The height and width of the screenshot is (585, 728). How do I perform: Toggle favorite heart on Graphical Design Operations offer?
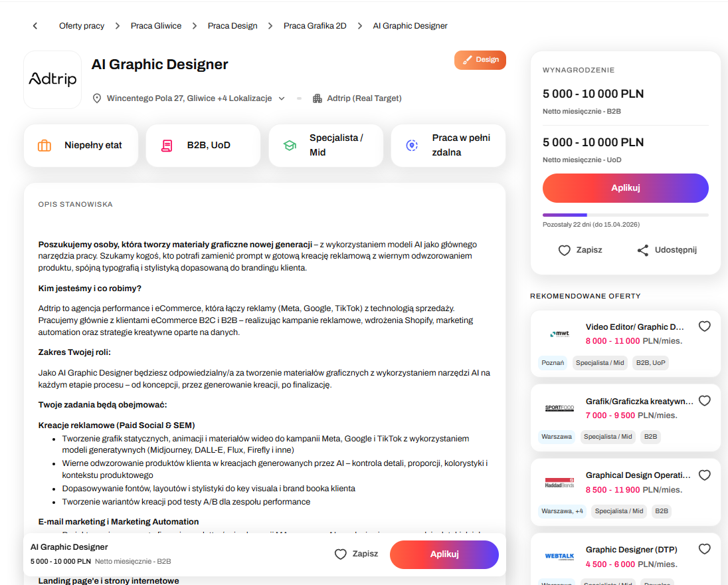[x=705, y=475]
